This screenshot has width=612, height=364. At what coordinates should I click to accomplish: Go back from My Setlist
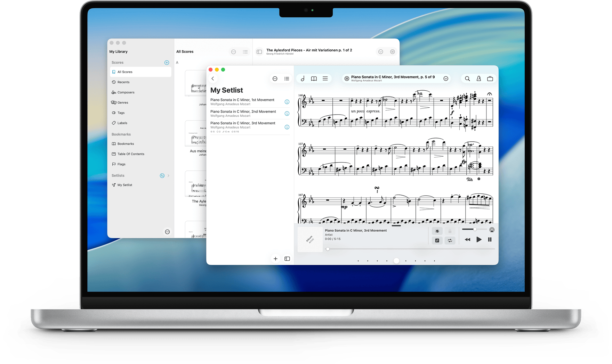213,79
